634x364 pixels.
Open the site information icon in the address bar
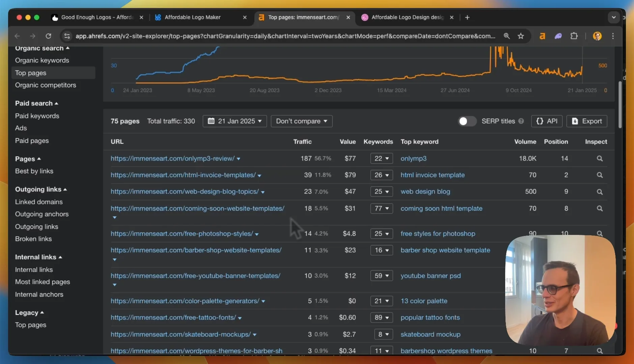point(67,36)
